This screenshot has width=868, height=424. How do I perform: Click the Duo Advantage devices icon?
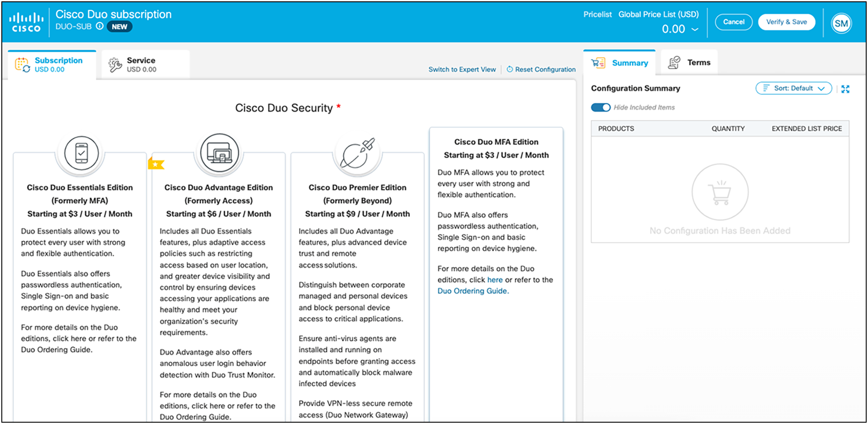pyautogui.click(x=220, y=153)
